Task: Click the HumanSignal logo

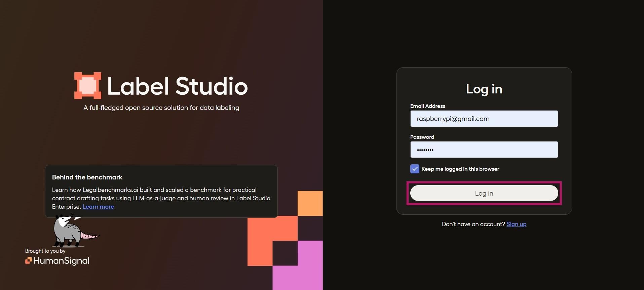Action: 58,261
